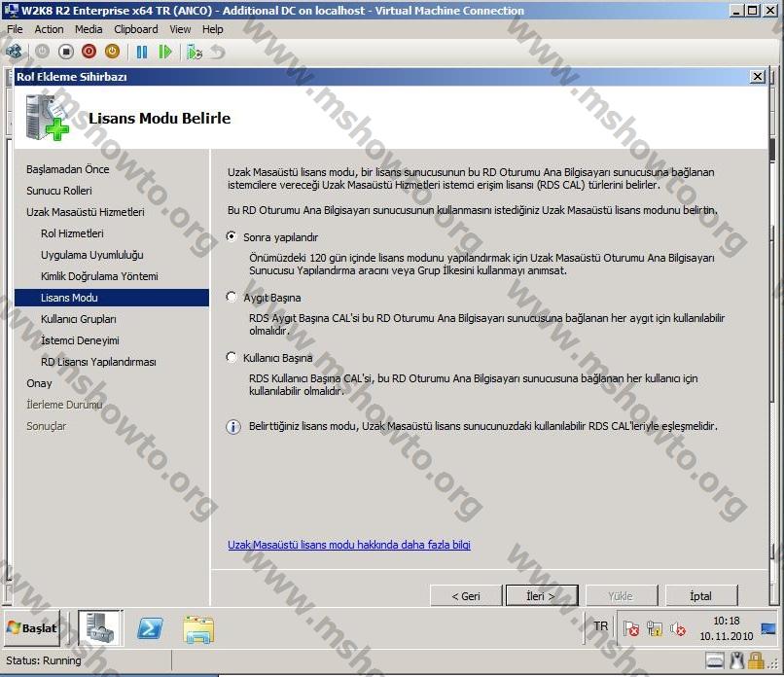
Task: Click the disabled 'Yükle' button
Action: [621, 595]
